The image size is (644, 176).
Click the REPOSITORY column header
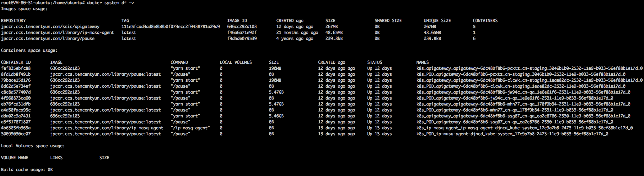coord(13,21)
